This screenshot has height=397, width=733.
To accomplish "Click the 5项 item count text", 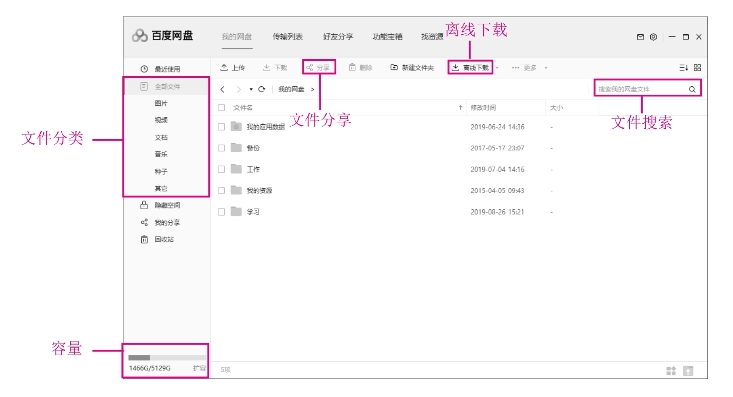I will tap(226, 370).
